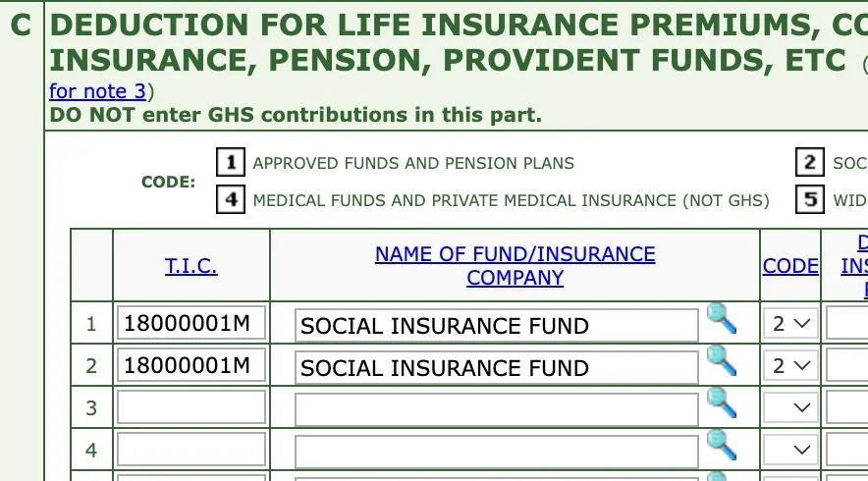This screenshot has height=481, width=868.
Task: Click the row 2 fund search magnifier icon
Action: [x=722, y=360]
